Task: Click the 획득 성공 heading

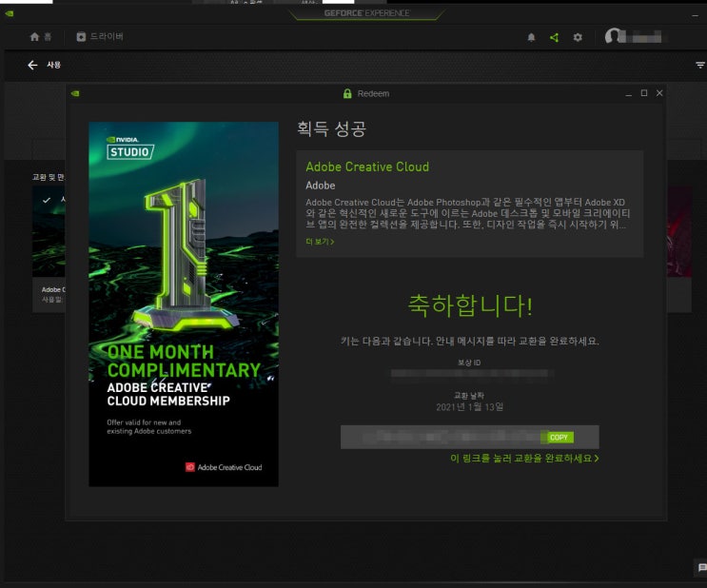Action: (331, 129)
